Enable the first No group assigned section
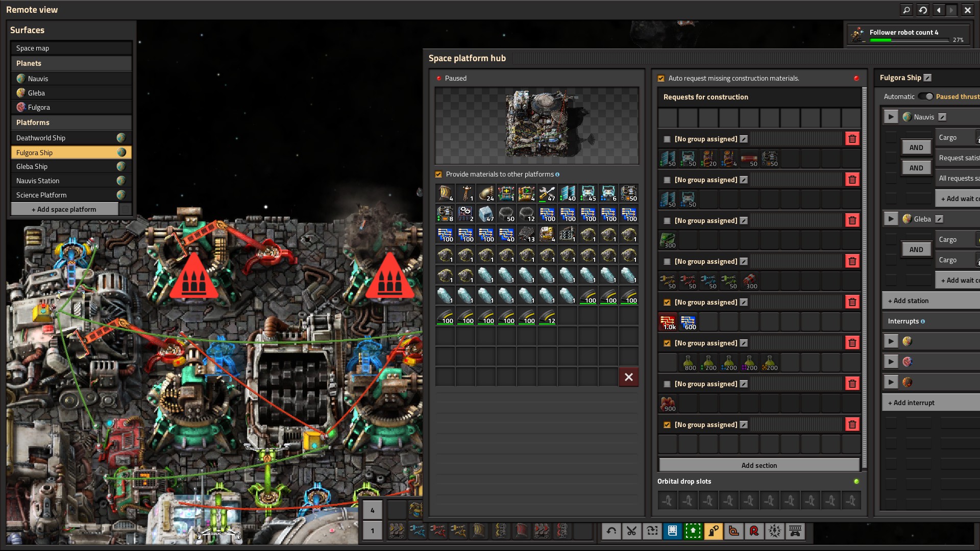Viewport: 980px width, 551px height. [x=667, y=139]
